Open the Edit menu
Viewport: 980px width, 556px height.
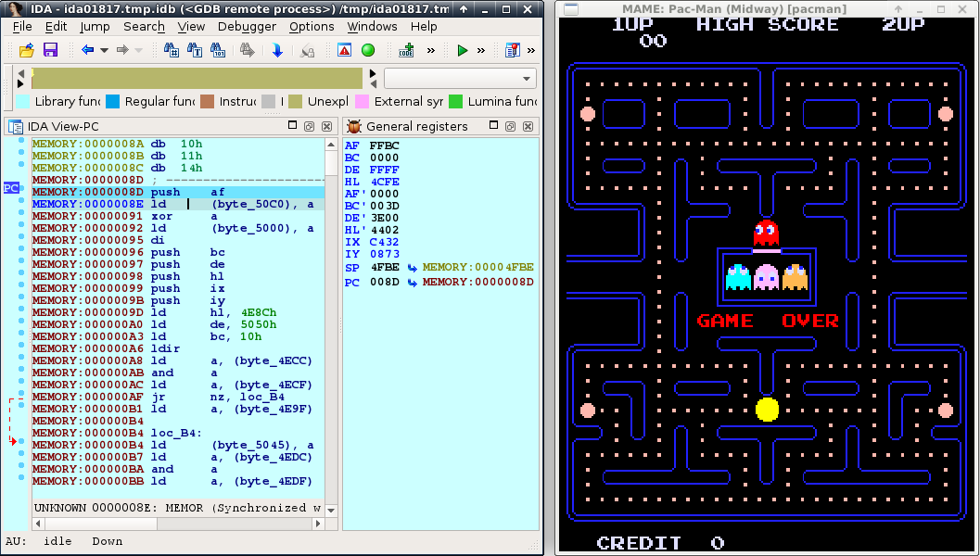[x=56, y=27]
